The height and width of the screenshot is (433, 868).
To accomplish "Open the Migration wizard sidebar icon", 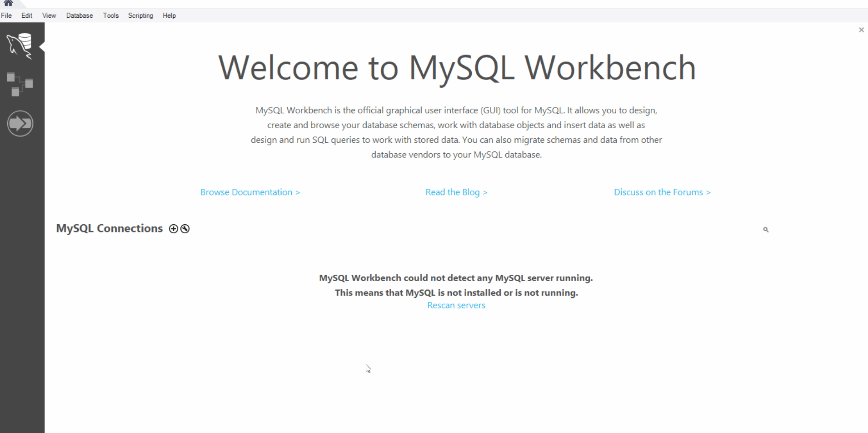I will 20,123.
